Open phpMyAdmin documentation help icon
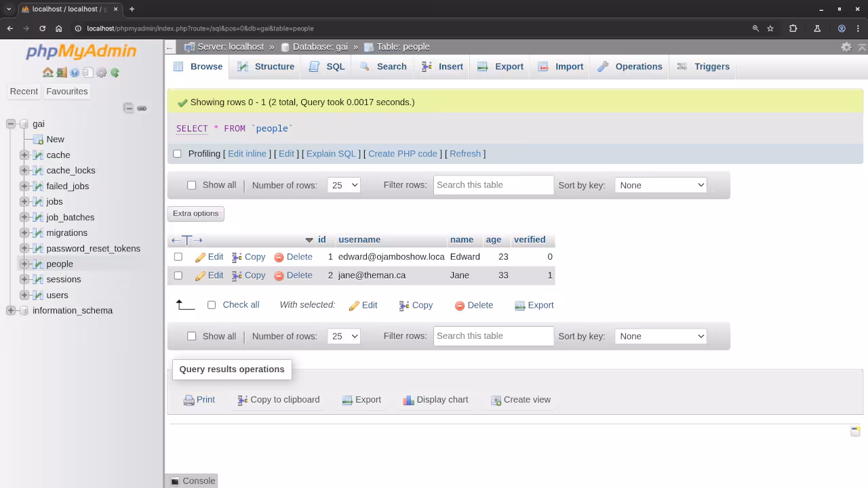Viewport: 868px width, 488px height. click(75, 73)
